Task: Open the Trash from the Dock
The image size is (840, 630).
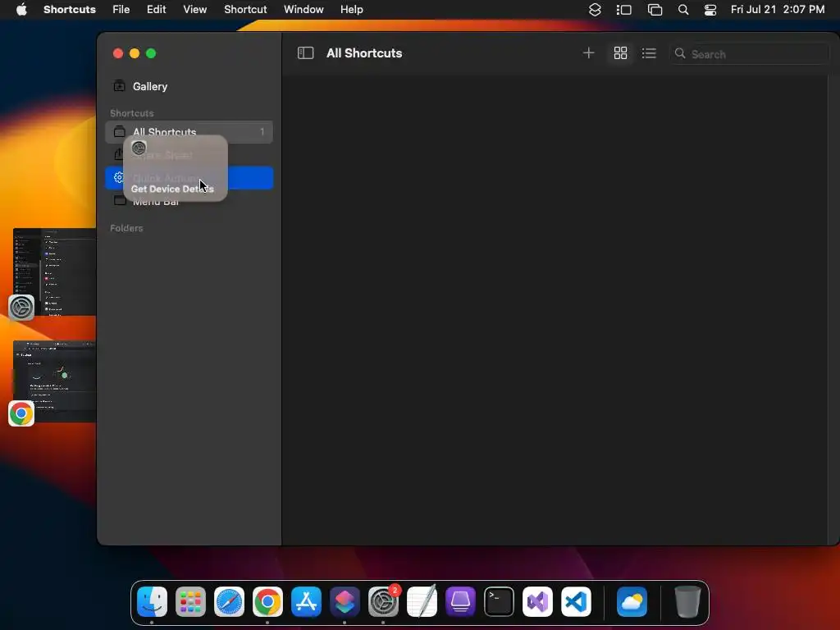Action: (687, 601)
